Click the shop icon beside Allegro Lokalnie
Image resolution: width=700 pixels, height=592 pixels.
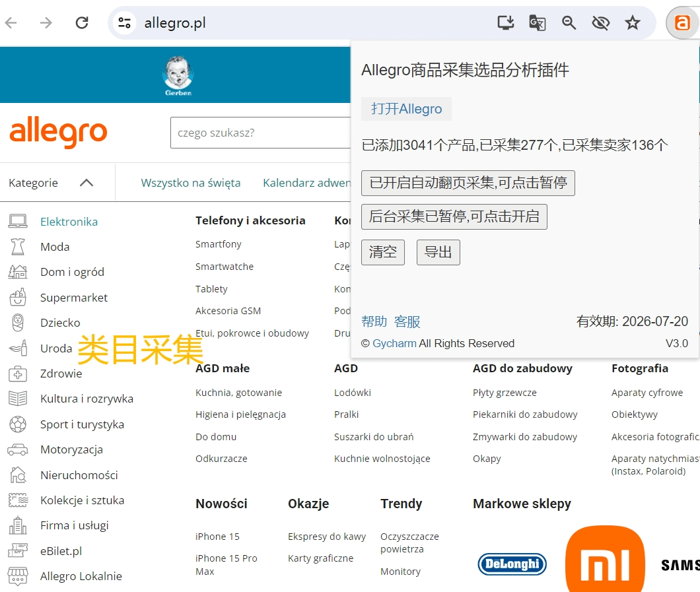point(18,576)
